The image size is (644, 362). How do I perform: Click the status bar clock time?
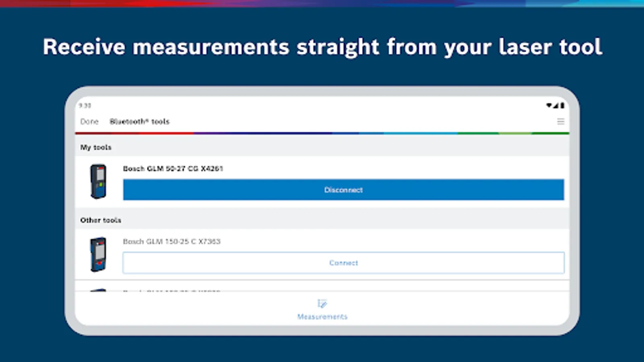pos(85,105)
